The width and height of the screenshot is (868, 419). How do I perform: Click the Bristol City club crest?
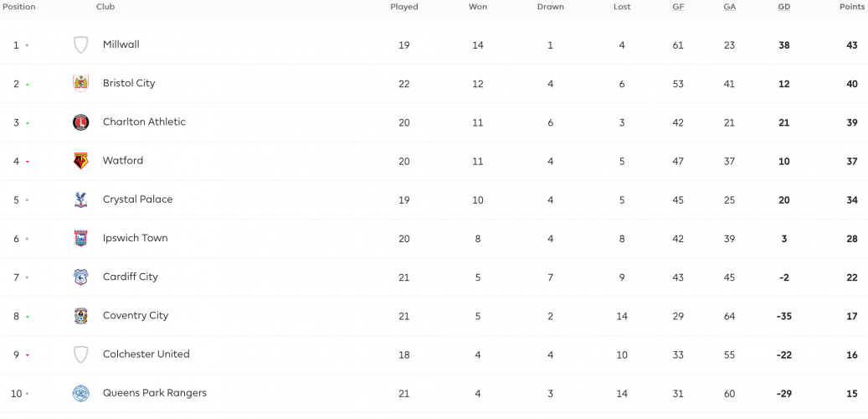click(81, 84)
